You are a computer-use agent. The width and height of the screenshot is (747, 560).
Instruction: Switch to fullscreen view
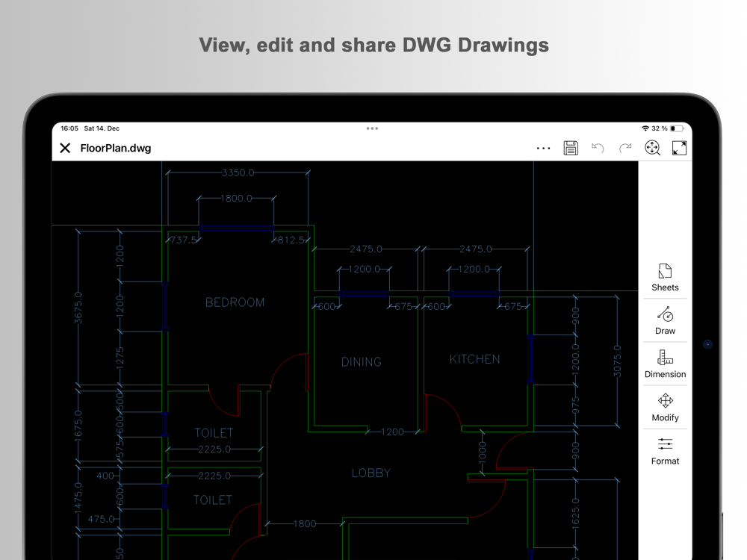pos(679,148)
